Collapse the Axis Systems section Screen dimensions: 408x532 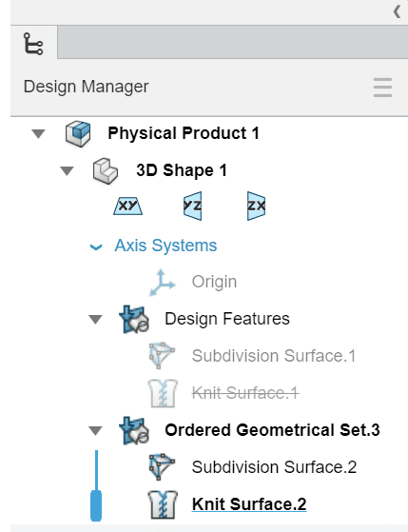tap(96, 246)
